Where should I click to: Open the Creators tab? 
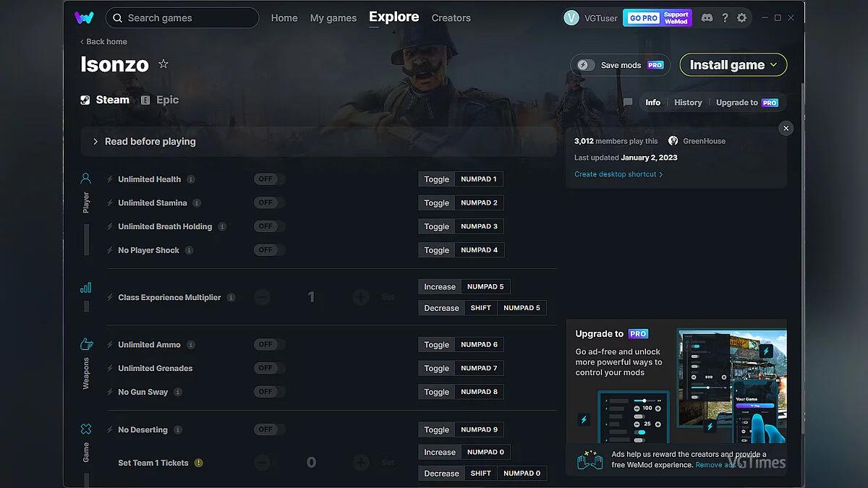451,18
